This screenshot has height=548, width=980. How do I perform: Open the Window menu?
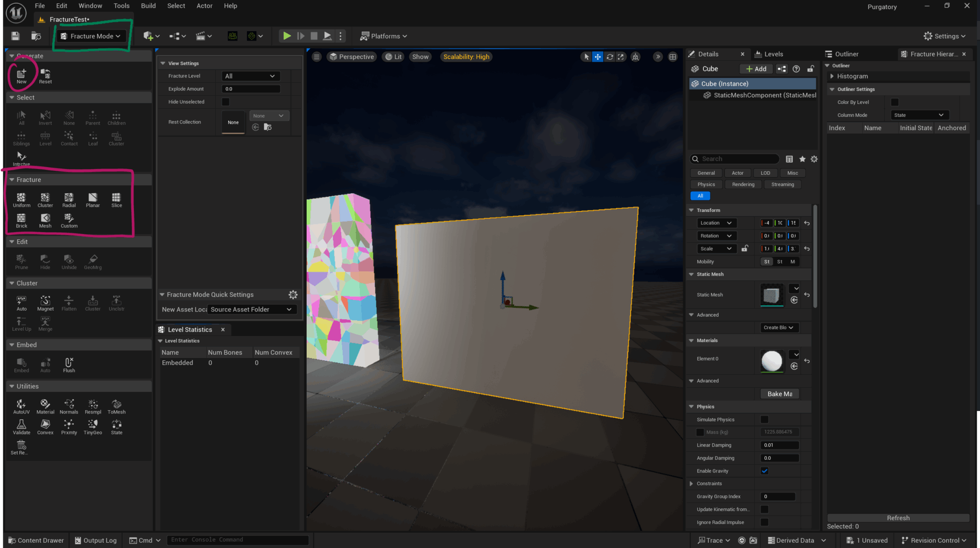90,6
